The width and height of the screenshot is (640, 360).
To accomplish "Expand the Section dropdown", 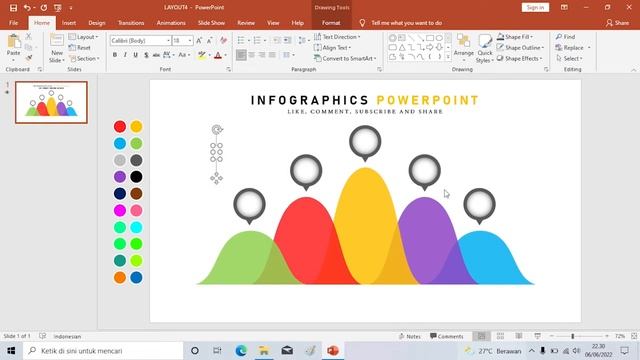I will point(84,58).
